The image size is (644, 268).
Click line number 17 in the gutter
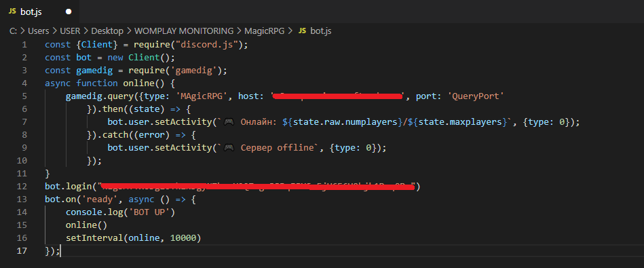pyautogui.click(x=22, y=250)
